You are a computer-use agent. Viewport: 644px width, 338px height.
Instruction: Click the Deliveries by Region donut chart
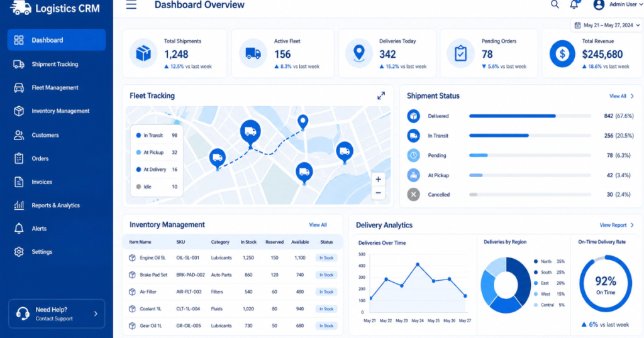(x=506, y=284)
